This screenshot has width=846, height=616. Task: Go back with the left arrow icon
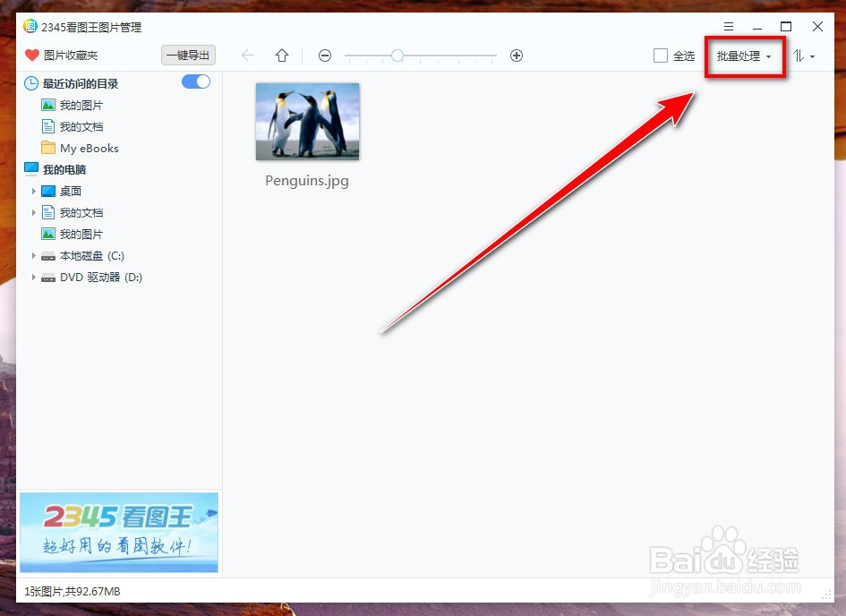248,55
